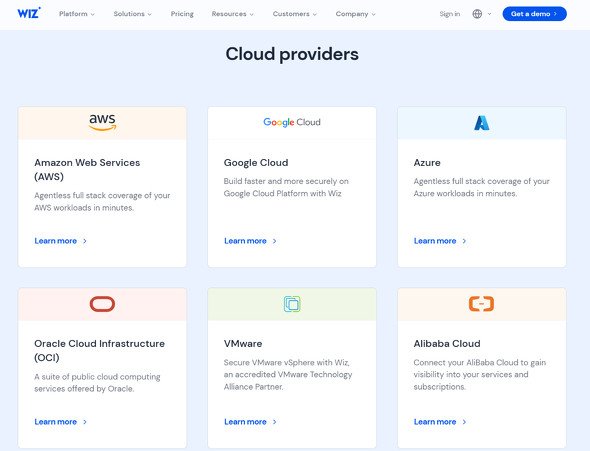Click the AWS logo on first card
This screenshot has width=590, height=451.
pyautogui.click(x=102, y=122)
